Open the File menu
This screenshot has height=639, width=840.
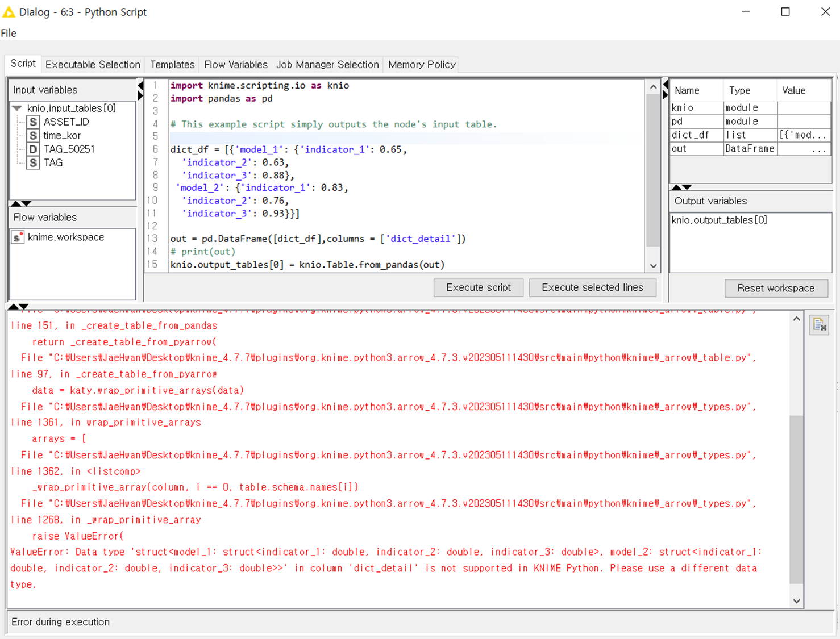click(x=9, y=33)
